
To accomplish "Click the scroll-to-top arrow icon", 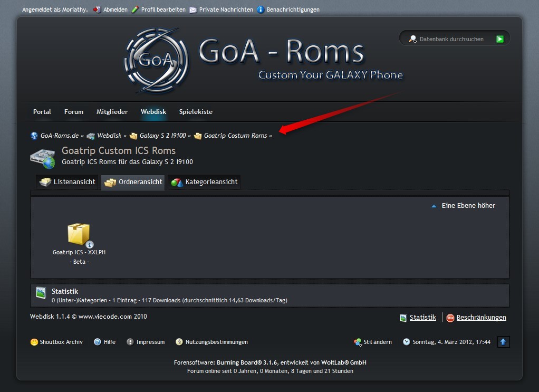I will click(503, 342).
